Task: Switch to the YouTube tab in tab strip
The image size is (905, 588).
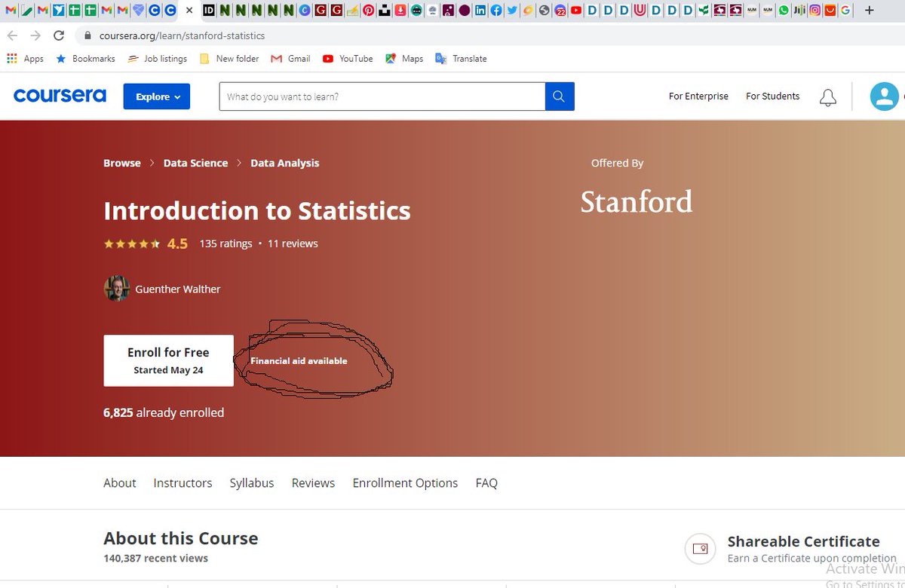Action: (x=576, y=11)
